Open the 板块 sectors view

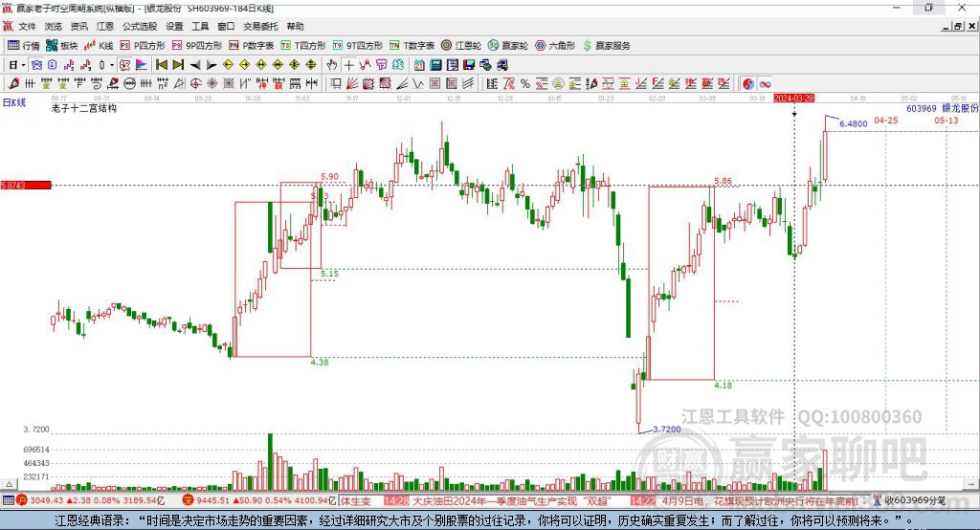point(62,46)
